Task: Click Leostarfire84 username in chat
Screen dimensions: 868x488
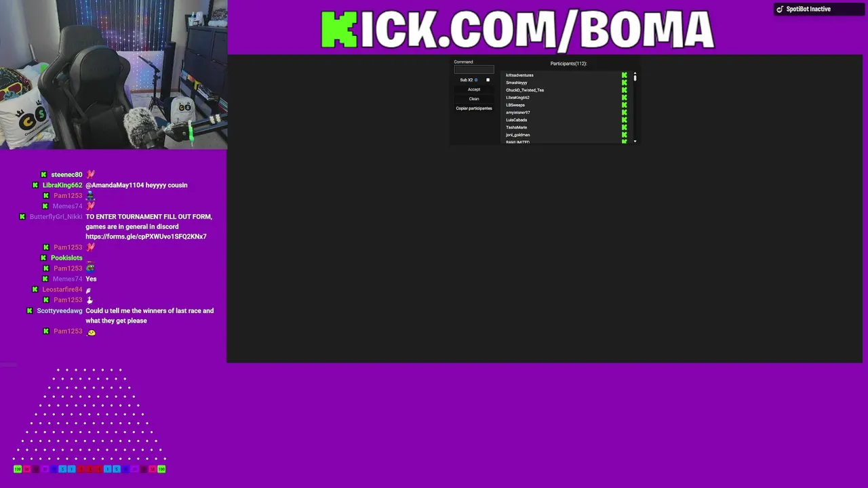Action: (62, 289)
